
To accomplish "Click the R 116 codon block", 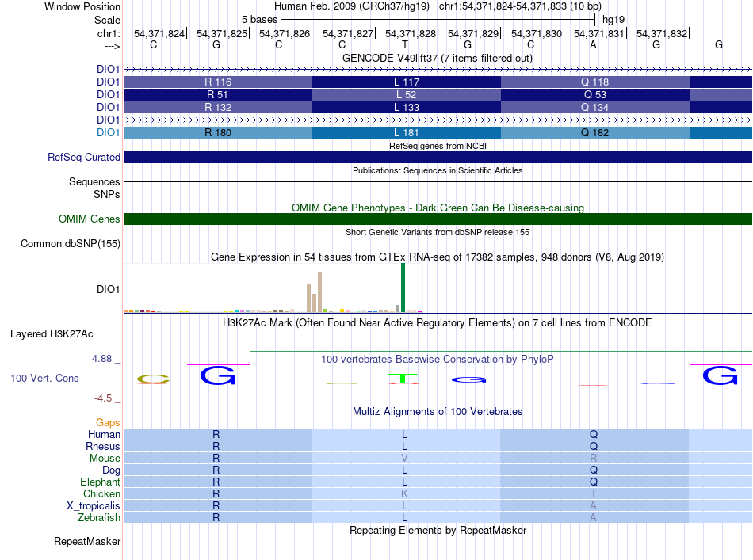I will tap(218, 82).
